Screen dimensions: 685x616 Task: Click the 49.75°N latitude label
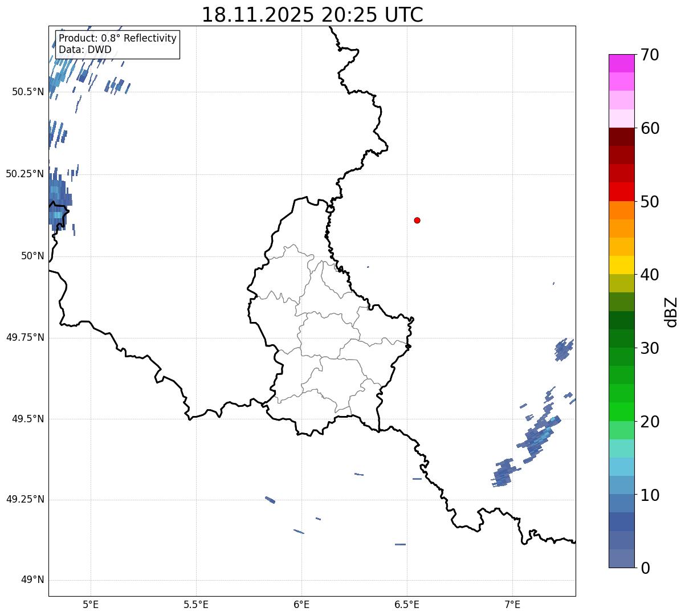(25, 337)
